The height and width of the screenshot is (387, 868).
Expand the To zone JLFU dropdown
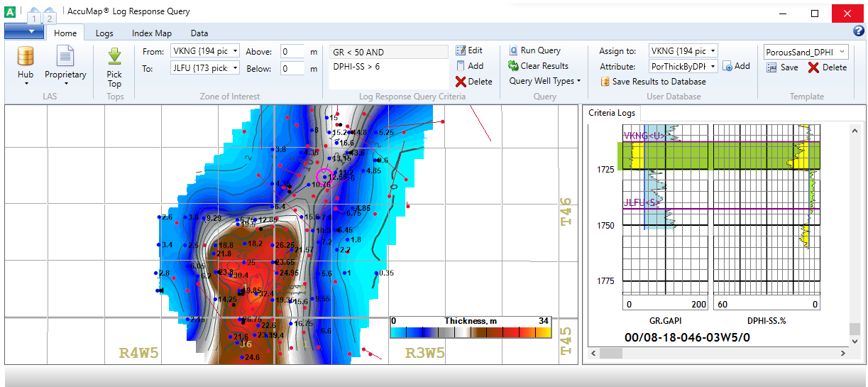pos(234,68)
